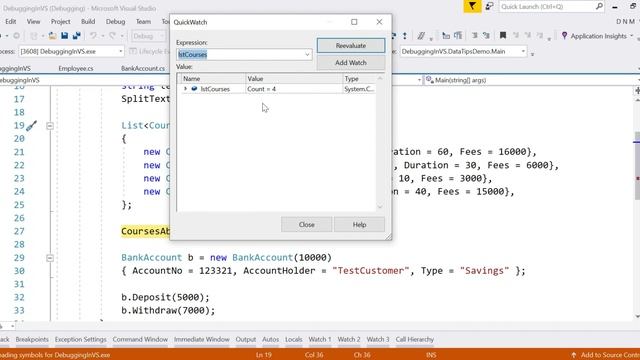Open the Breakpoints tab
This screenshot has height=360, width=640.
coord(32,339)
